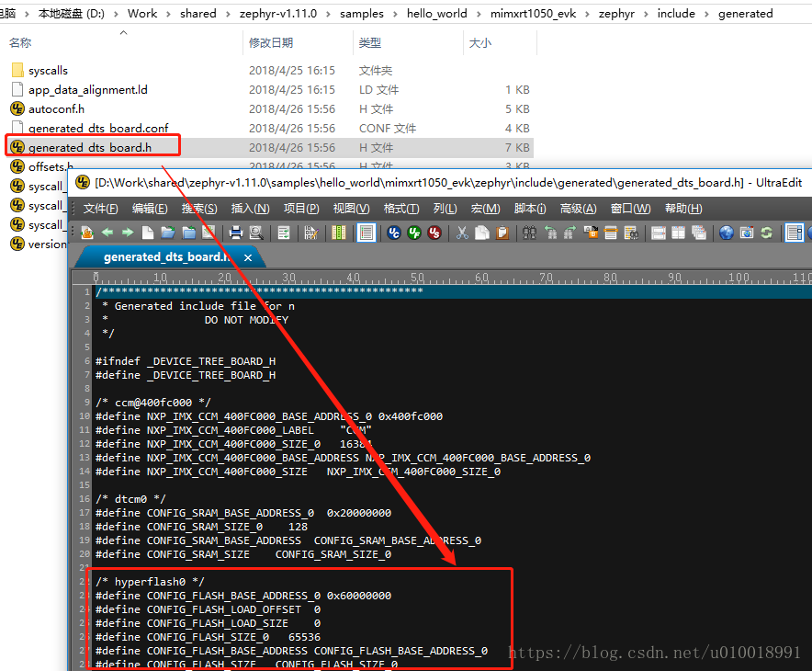Screen dimensions: 812x671
Task: Click the blue globe browser icon
Action: 727,233
